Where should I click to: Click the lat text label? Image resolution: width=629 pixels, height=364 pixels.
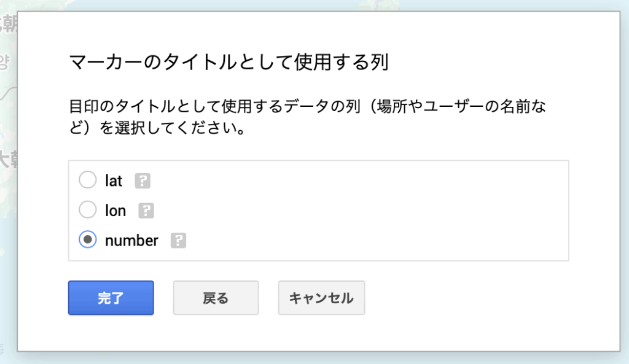(x=114, y=181)
